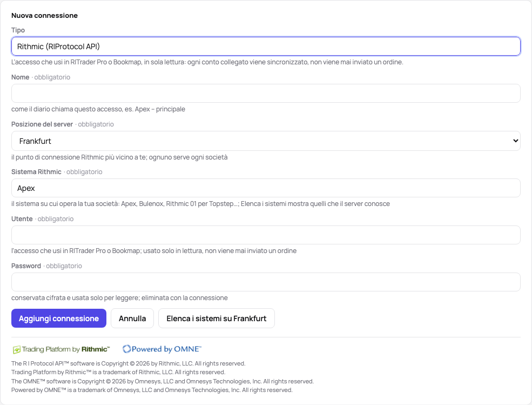Focus the Password input field

tap(266, 282)
